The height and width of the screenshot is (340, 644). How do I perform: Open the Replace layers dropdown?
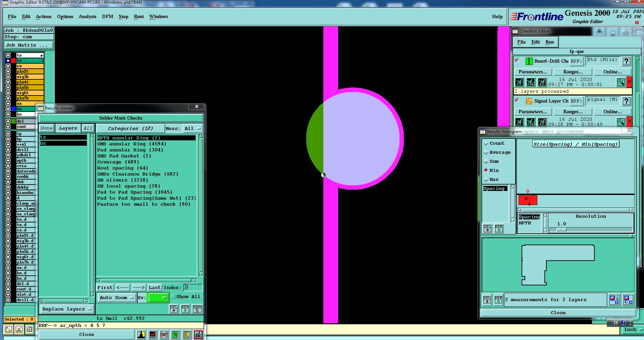point(67,309)
